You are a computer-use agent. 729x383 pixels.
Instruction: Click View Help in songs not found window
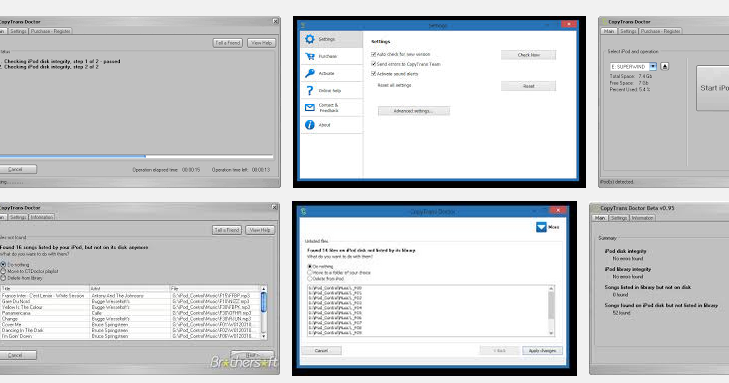coord(260,230)
